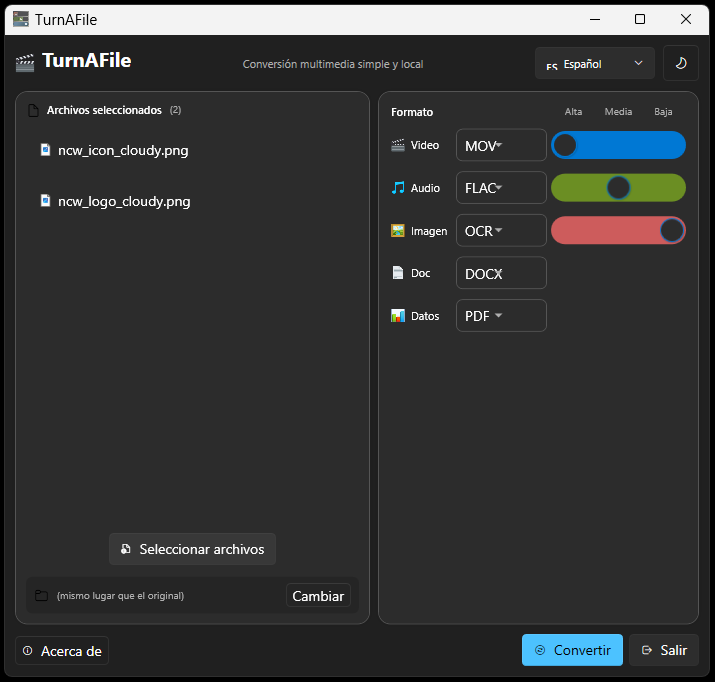
Task: Open the Español language dropdown
Action: 594,63
